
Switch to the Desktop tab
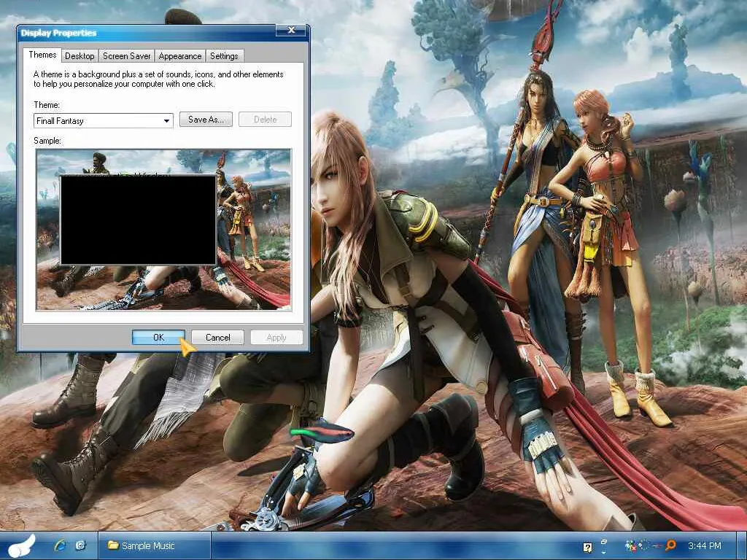click(80, 55)
